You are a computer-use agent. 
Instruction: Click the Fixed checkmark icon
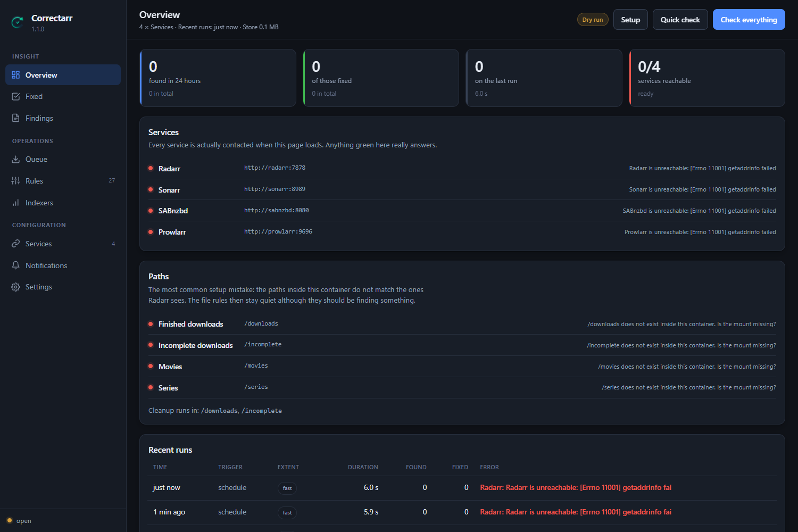pos(16,96)
